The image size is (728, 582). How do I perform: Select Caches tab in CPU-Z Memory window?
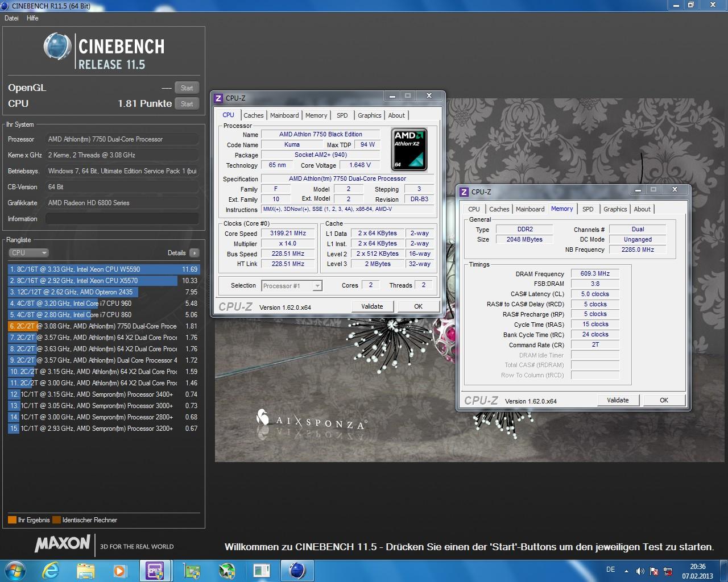[x=499, y=209]
